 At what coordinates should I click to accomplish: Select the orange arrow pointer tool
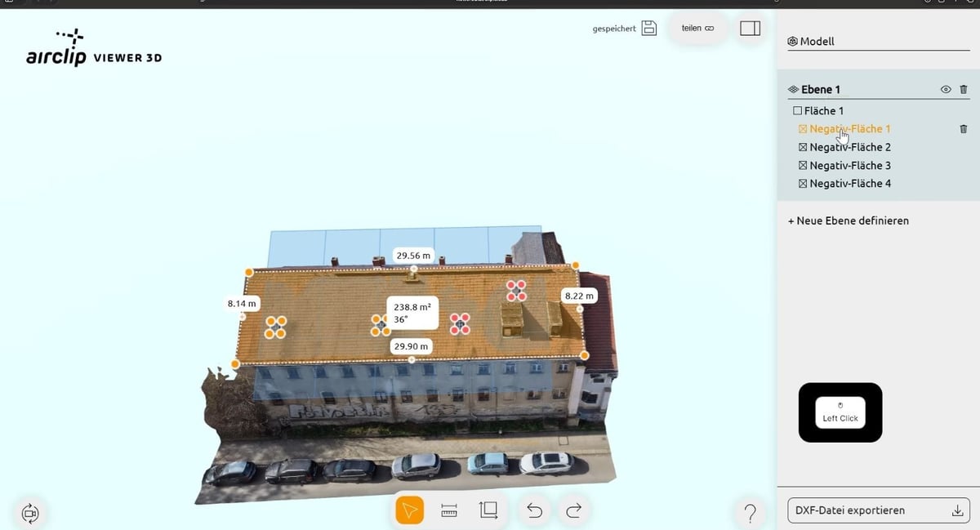(410, 510)
